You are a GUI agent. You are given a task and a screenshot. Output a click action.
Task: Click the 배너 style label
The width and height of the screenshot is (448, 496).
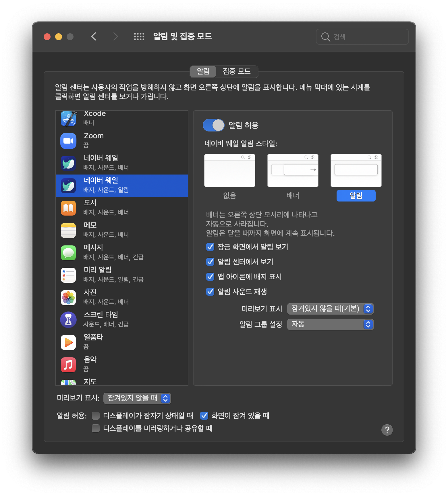tap(293, 196)
